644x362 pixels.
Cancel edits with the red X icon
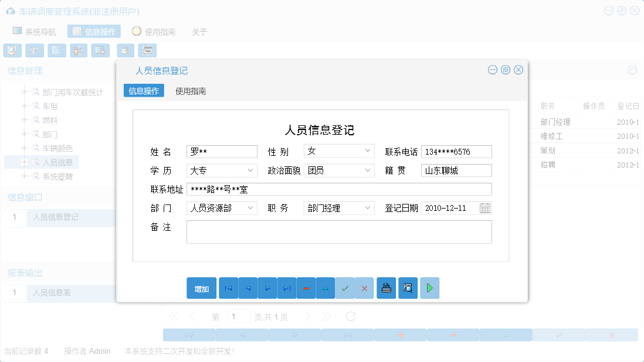coord(364,288)
